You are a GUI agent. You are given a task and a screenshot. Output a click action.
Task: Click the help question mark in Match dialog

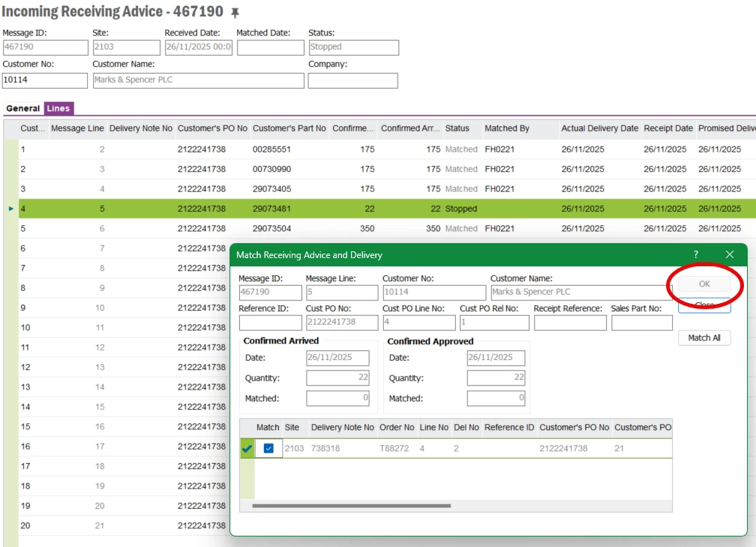696,255
